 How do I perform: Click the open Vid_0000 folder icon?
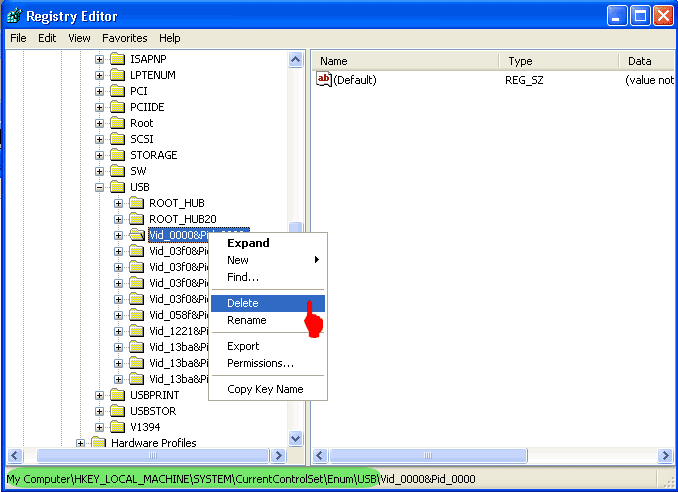click(137, 235)
